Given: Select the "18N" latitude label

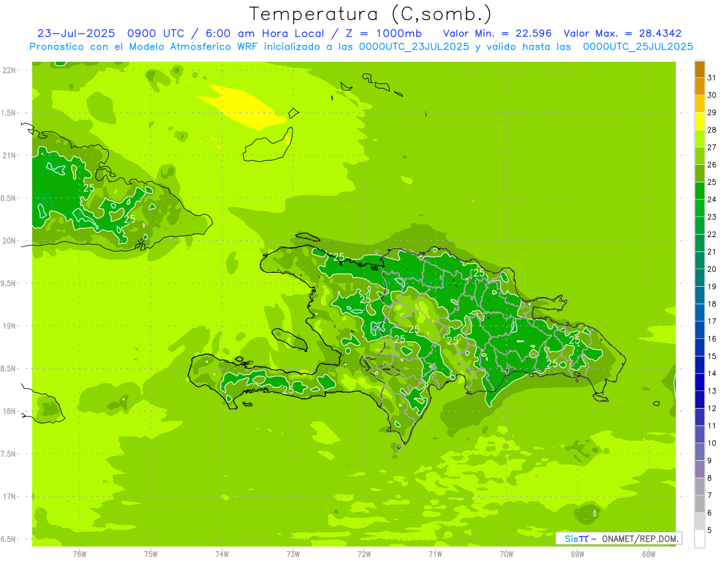Looking at the screenshot, I should [x=8, y=411].
